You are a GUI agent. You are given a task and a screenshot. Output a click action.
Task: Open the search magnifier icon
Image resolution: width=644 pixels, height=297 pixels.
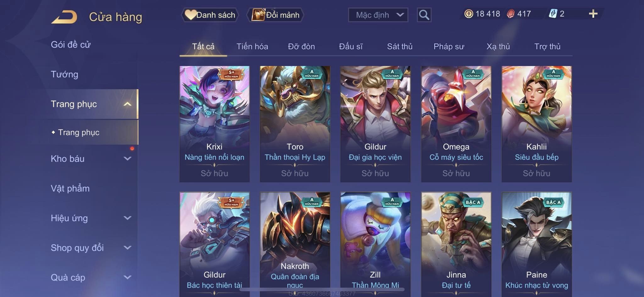click(424, 15)
